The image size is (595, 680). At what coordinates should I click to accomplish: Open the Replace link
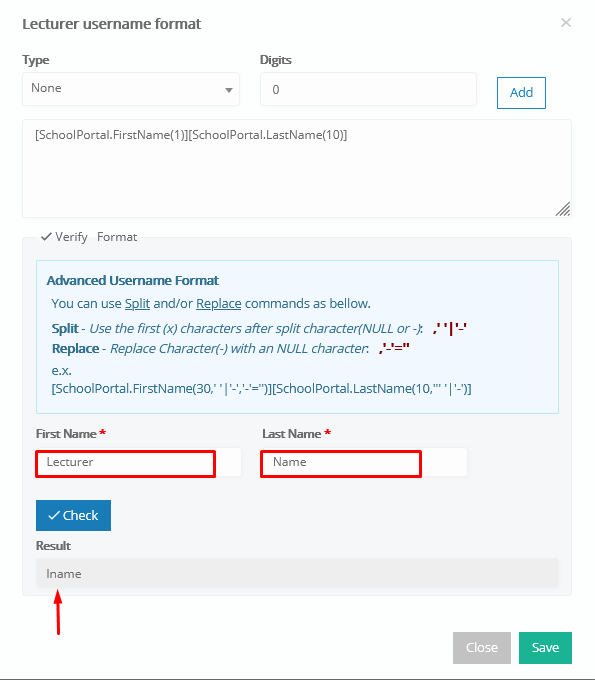pos(219,304)
